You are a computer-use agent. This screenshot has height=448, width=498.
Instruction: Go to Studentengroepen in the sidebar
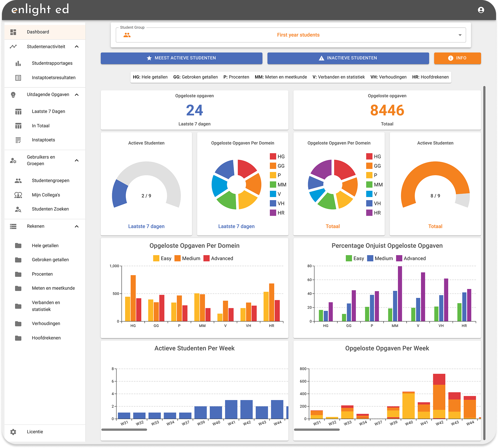tap(51, 181)
